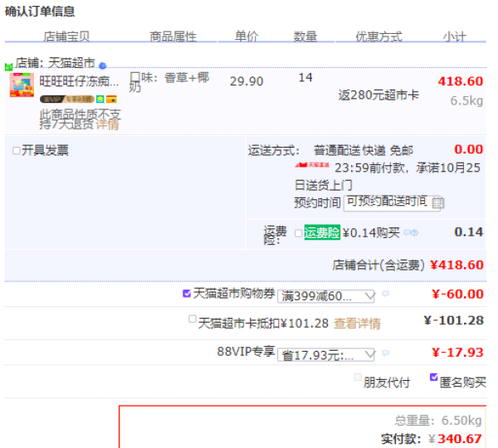Click the 总重量 6.50kg text
The image size is (498, 448).
[x=438, y=421]
